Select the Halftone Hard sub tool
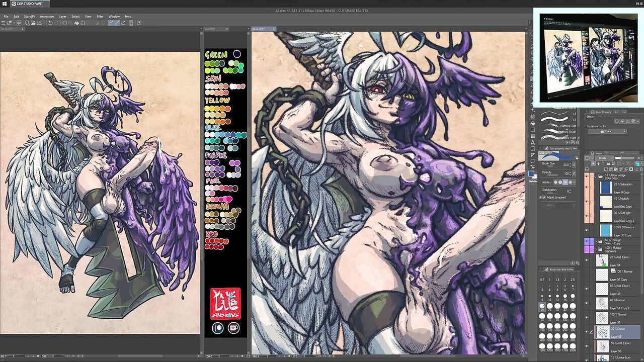Screen dimensions: 644x362 pyautogui.click(x=558, y=138)
